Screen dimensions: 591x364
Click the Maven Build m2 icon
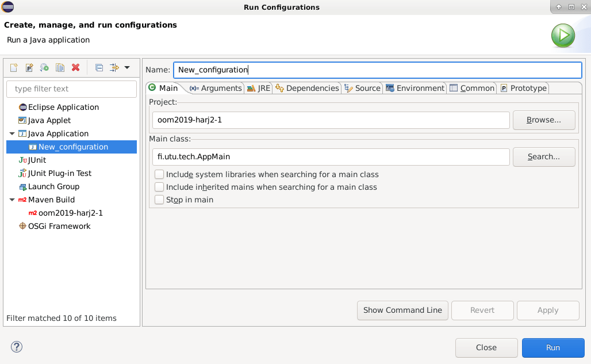22,200
